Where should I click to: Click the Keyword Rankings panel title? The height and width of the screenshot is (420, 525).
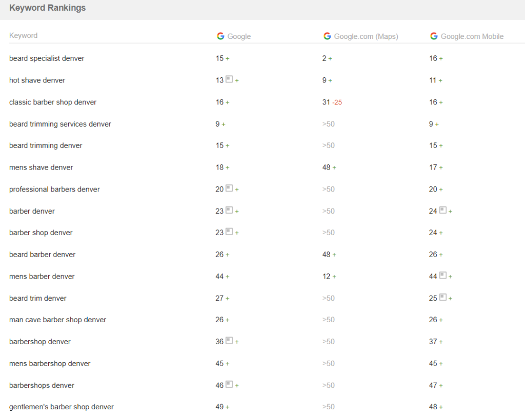[47, 8]
